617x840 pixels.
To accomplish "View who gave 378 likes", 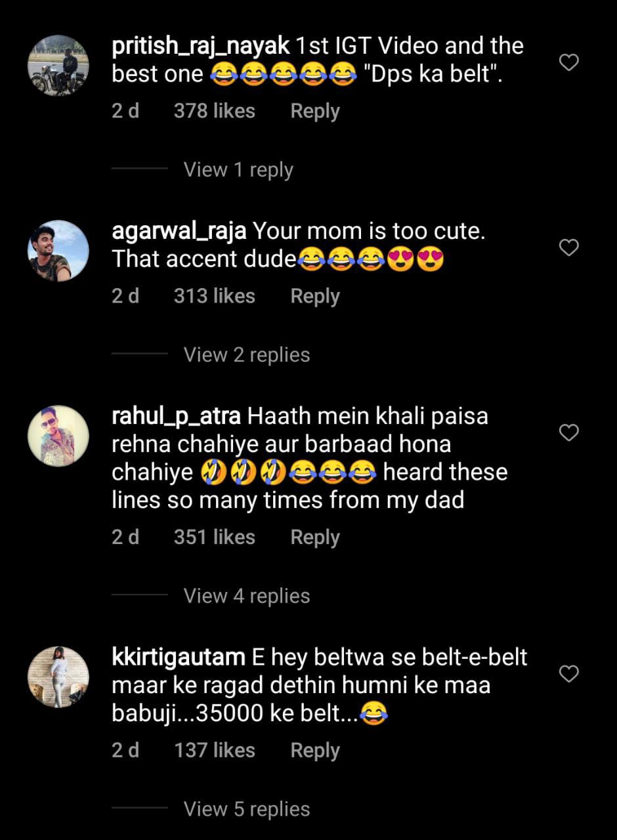I will [214, 112].
